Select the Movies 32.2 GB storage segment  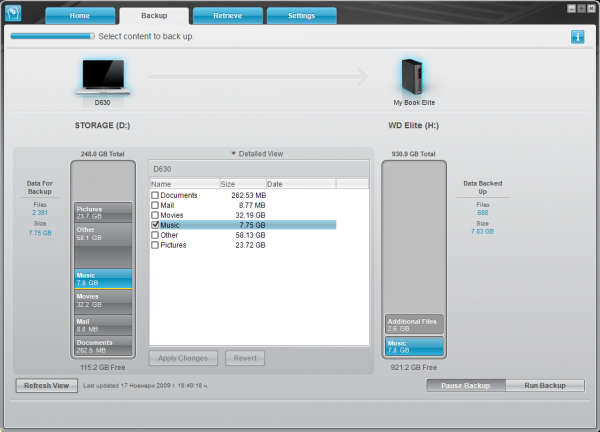tap(103, 302)
